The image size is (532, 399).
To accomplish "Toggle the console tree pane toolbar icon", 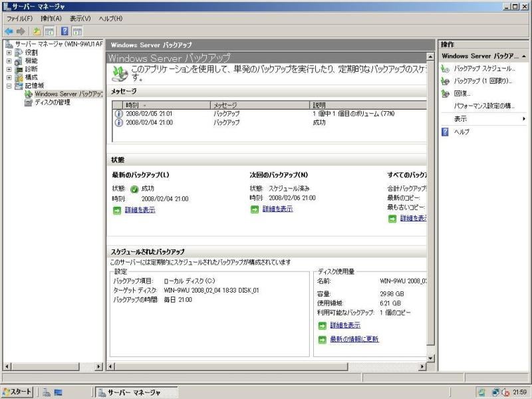I will pyautogui.click(x=49, y=31).
